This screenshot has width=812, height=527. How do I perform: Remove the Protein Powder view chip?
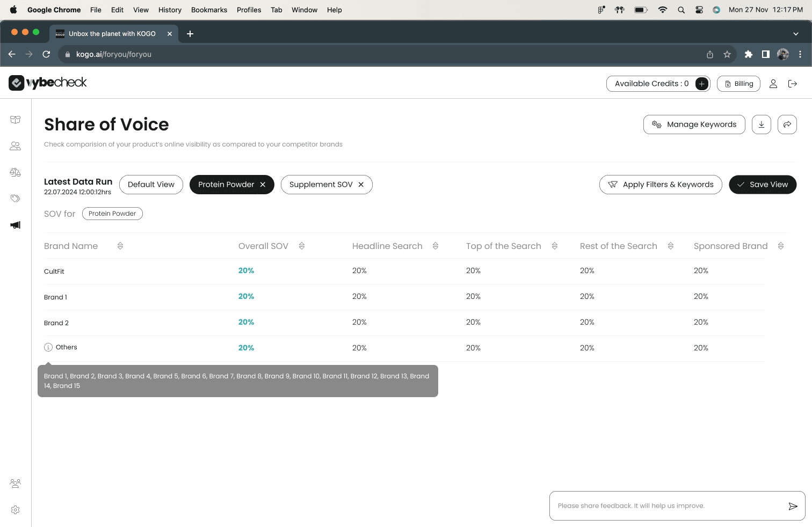[263, 185]
